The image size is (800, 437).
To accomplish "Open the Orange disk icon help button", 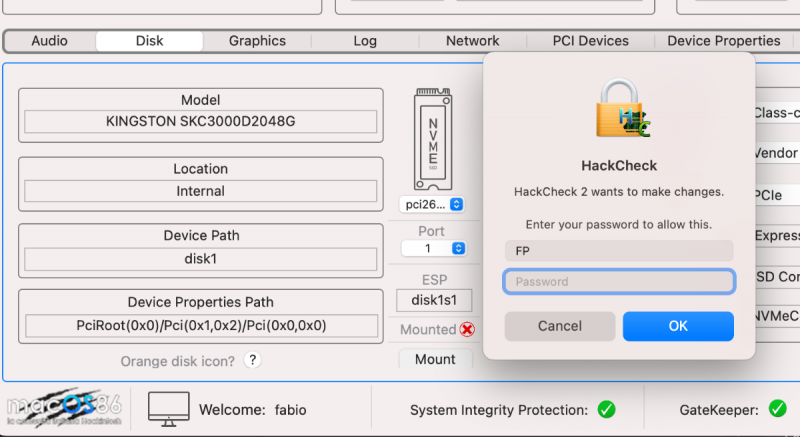I will (x=252, y=360).
